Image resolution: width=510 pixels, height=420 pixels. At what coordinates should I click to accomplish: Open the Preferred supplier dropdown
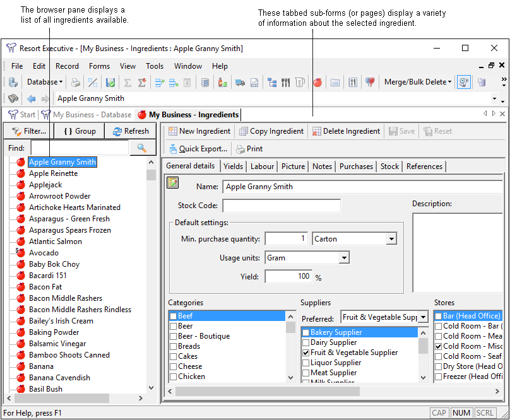click(x=423, y=317)
